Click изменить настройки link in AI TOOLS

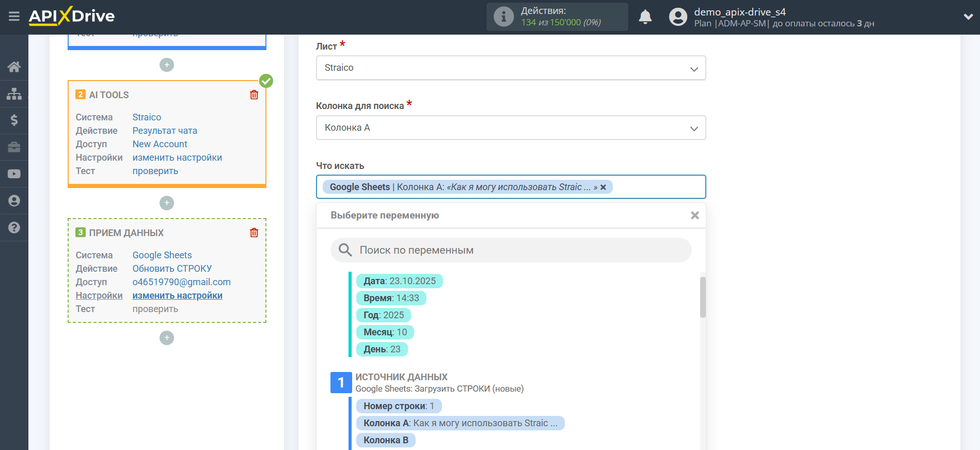pos(177,158)
